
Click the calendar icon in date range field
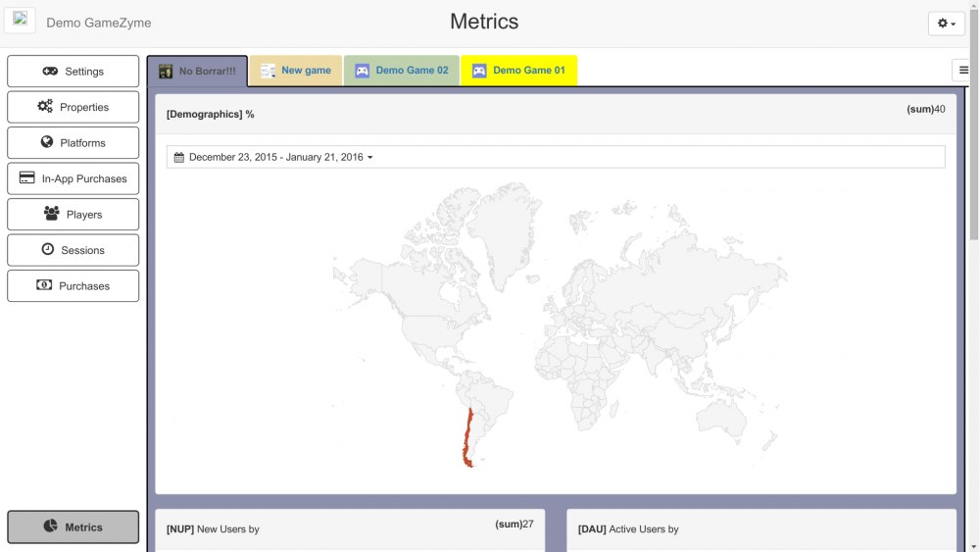coord(179,157)
